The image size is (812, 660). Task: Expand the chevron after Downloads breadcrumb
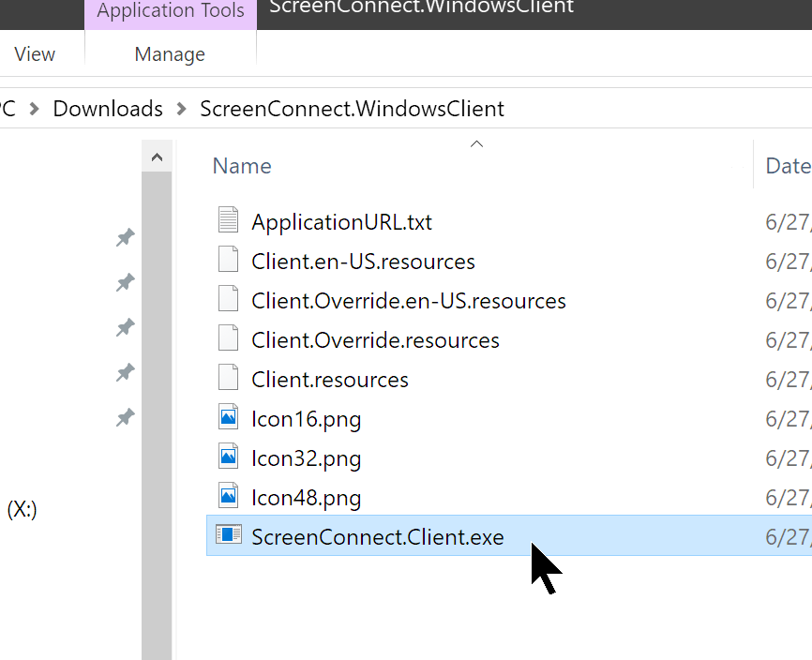click(x=181, y=110)
